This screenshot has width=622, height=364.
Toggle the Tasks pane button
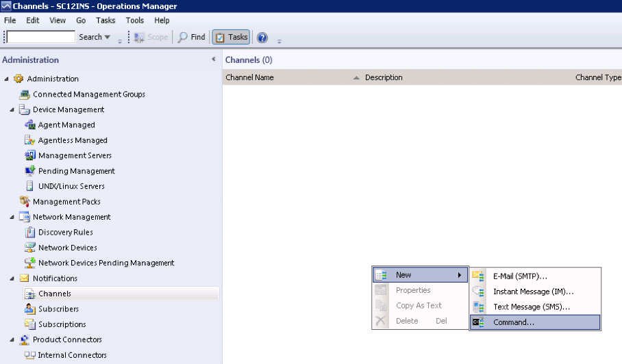(231, 37)
